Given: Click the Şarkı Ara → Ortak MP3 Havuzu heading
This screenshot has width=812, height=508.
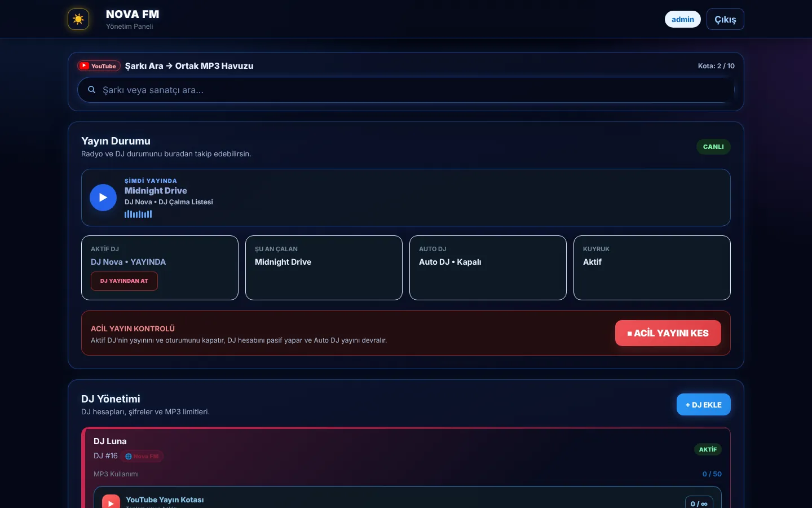Looking at the screenshot, I should (x=189, y=66).
